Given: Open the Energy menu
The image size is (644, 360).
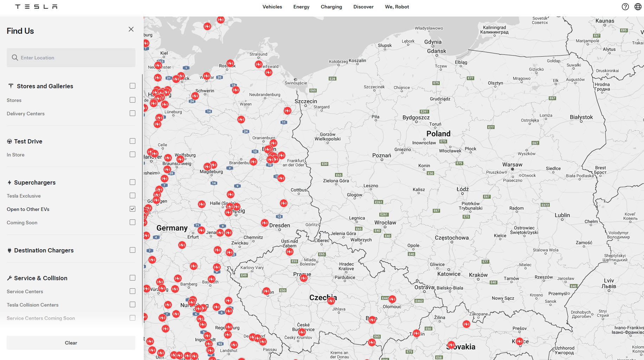Looking at the screenshot, I should 302,7.
